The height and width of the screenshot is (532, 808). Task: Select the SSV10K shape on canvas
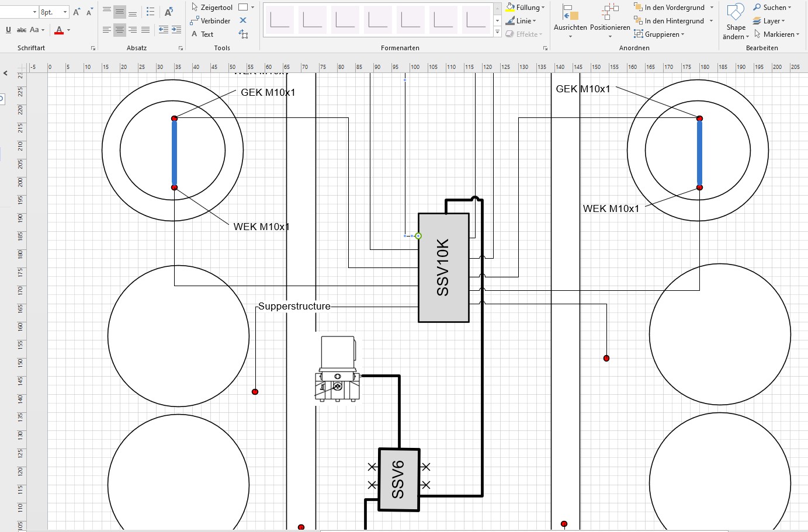tap(443, 267)
